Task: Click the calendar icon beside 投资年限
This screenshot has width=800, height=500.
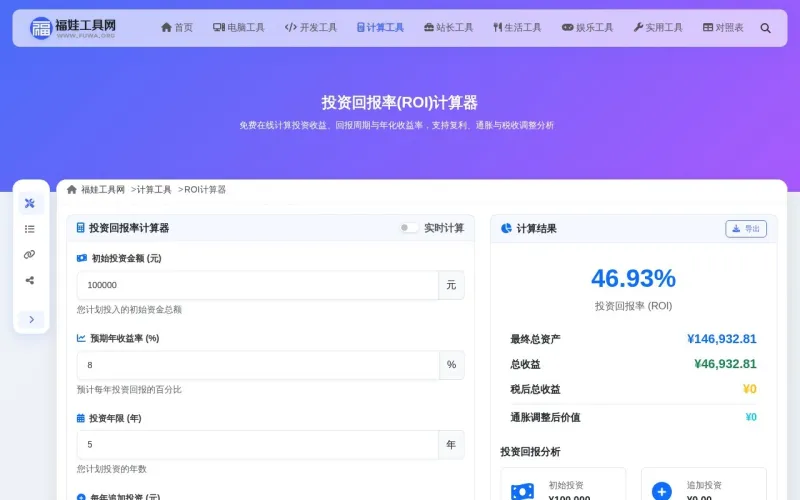Action: coord(81,418)
